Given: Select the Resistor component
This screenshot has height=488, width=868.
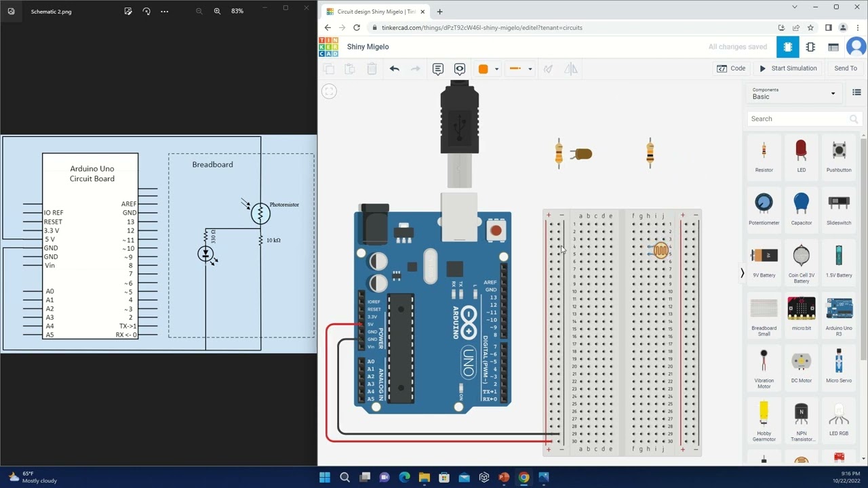Looking at the screenshot, I should coord(764,156).
